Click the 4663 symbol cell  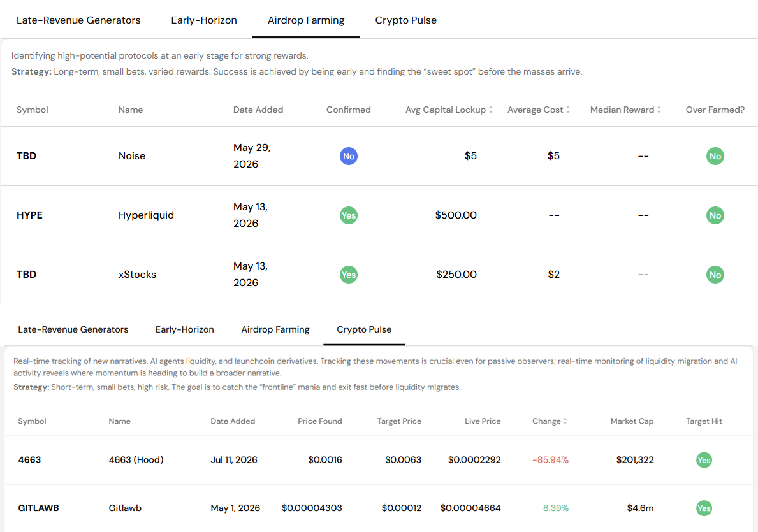pos(29,459)
